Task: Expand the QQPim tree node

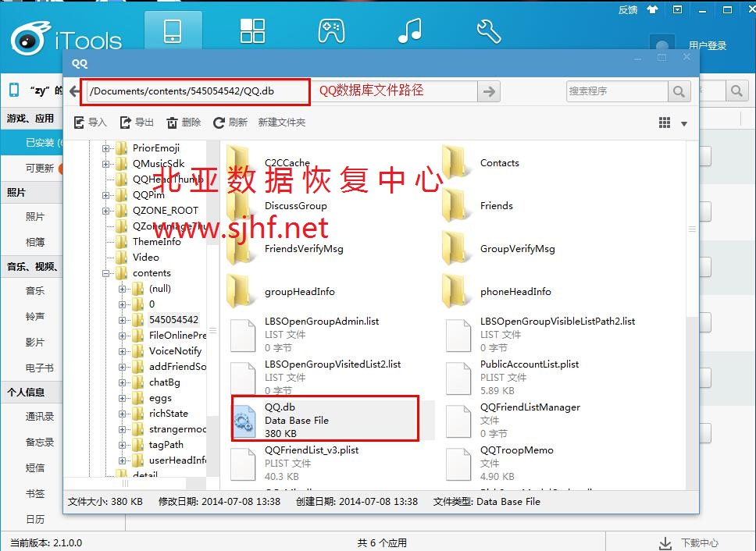Action: pyautogui.click(x=105, y=195)
